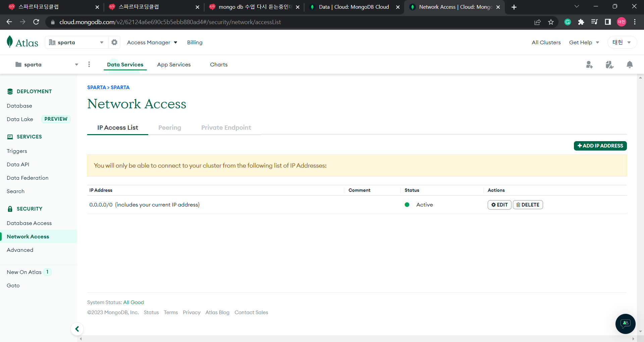This screenshot has height=342, width=644.
Task: Open All Clusters link
Action: click(546, 42)
